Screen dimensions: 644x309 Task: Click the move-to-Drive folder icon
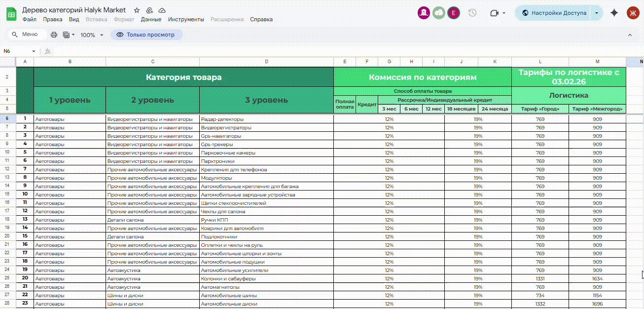[149, 10]
